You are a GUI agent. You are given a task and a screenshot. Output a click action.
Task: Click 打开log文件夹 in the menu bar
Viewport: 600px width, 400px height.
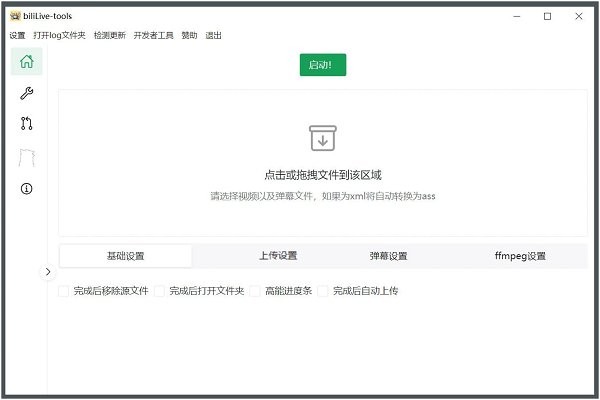[x=60, y=36]
